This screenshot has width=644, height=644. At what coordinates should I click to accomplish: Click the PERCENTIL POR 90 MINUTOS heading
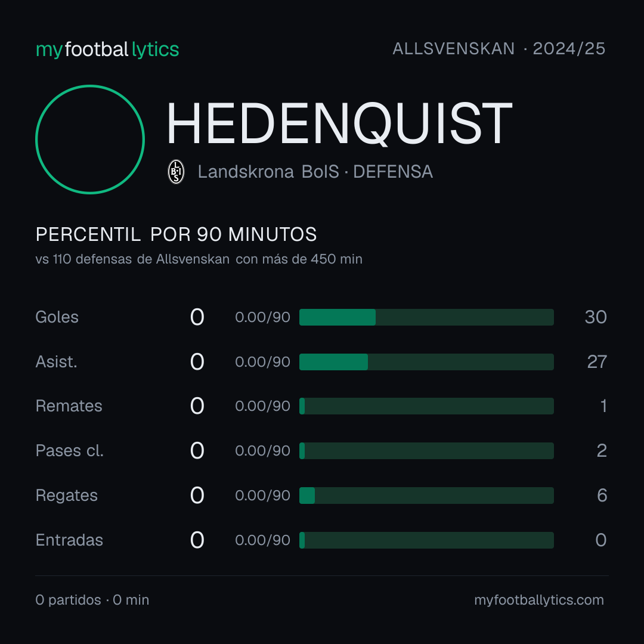tap(176, 234)
